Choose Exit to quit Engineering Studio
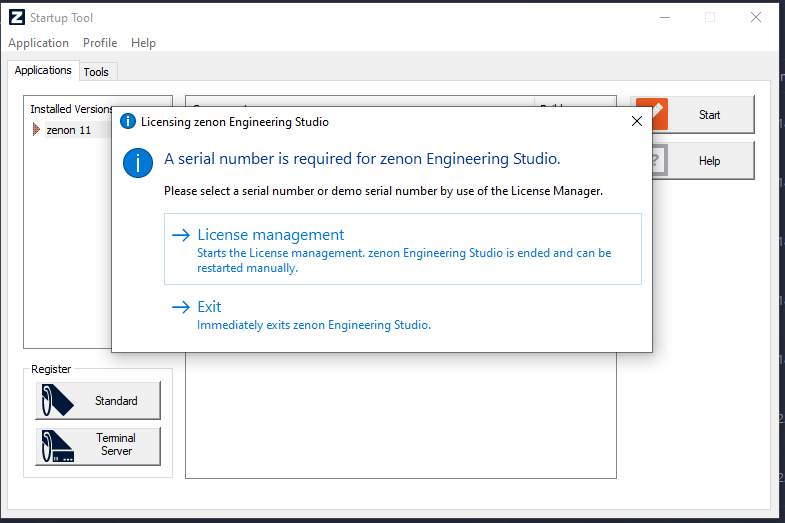785x523 pixels. pos(403,315)
